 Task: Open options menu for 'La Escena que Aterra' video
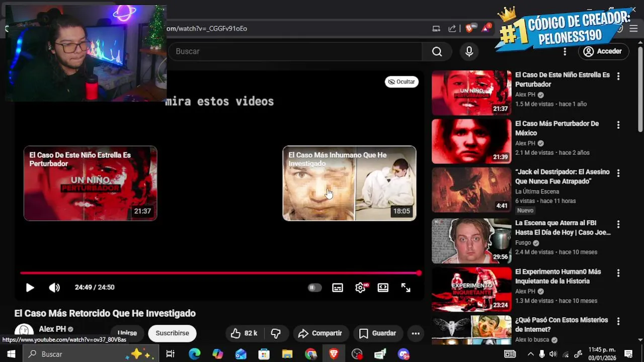(x=618, y=224)
